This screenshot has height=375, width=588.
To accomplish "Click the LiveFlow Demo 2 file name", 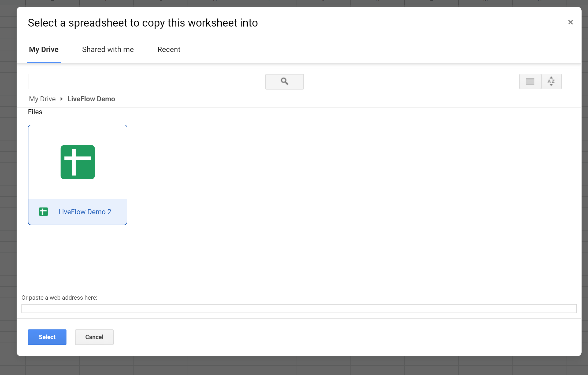I will (85, 212).
